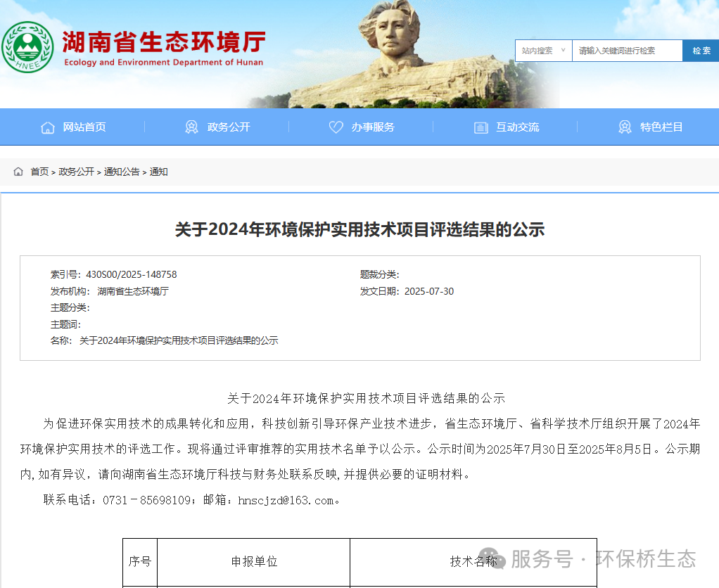Image resolution: width=719 pixels, height=588 pixels.
Task: Open the 政务公开 navigation menu item
Action: 229,127
